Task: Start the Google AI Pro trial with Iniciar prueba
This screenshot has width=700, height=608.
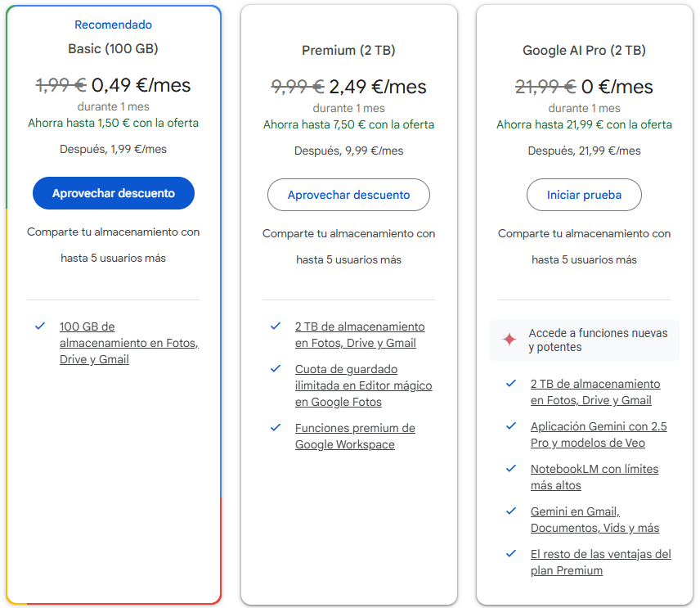Action: [584, 195]
